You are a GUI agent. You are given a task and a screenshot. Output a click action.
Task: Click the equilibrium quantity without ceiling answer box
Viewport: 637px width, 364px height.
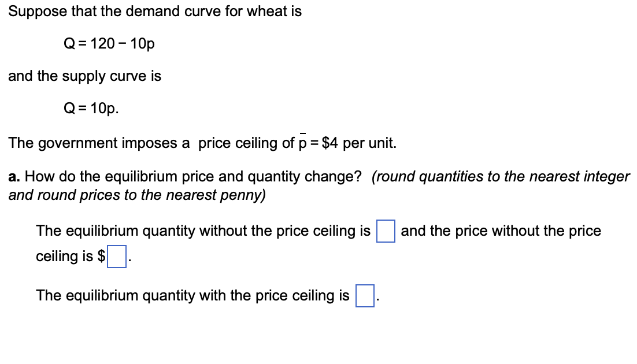[385, 231]
